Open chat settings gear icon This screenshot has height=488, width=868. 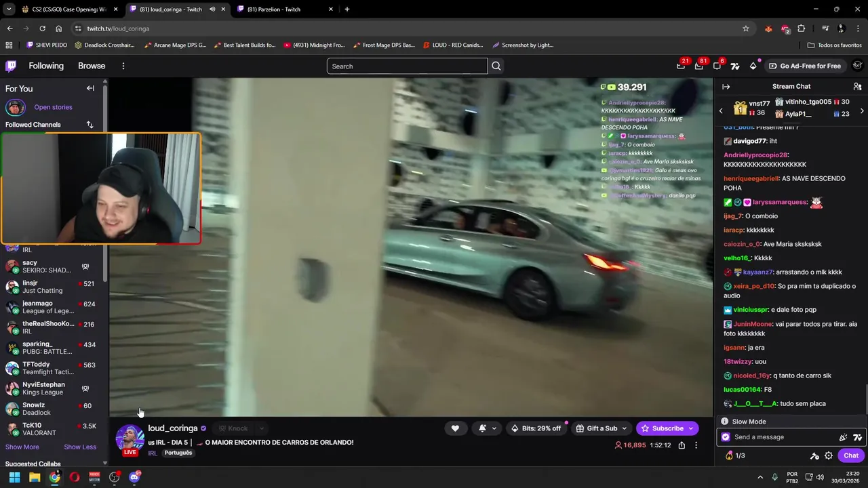829,455
